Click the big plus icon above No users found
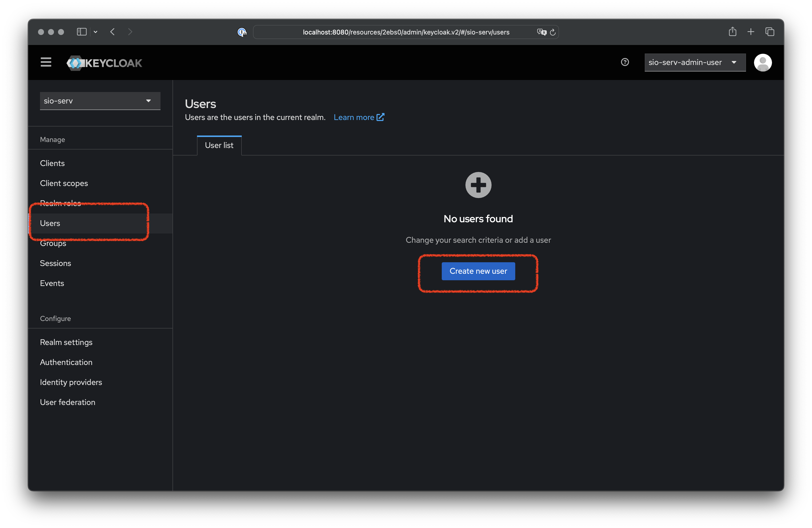Image resolution: width=812 pixels, height=528 pixels. pyautogui.click(x=478, y=185)
